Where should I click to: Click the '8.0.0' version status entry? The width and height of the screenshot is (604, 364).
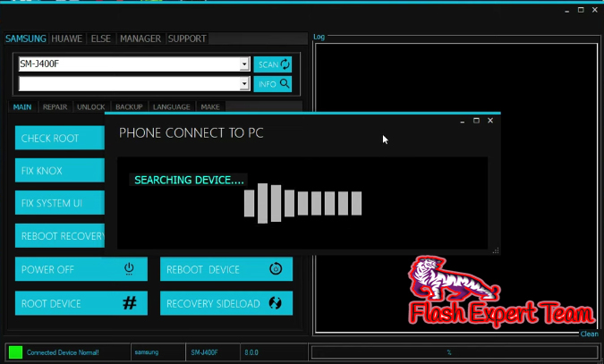tap(251, 352)
